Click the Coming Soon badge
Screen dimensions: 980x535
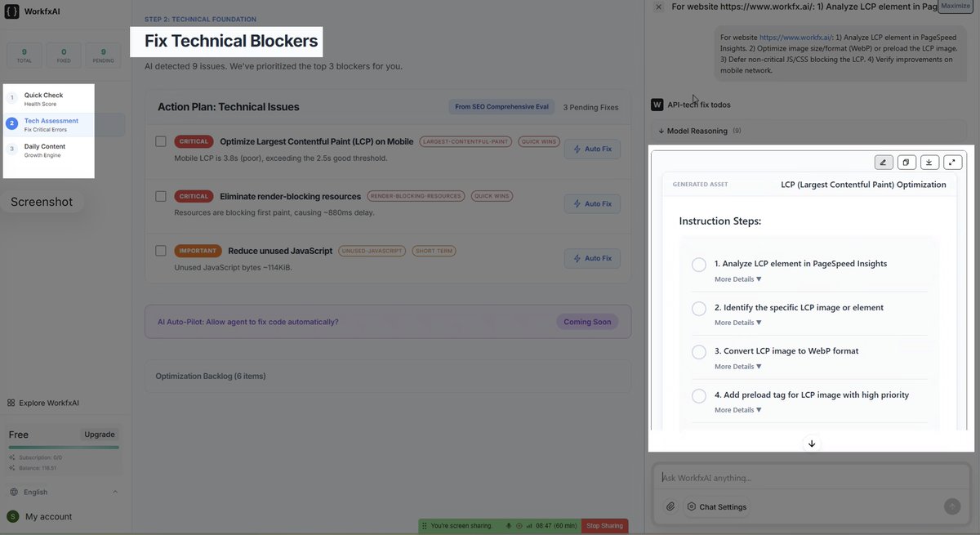(587, 322)
